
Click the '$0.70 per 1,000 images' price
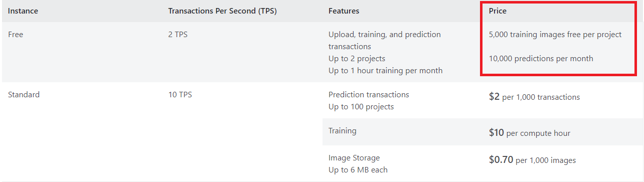pos(532,160)
